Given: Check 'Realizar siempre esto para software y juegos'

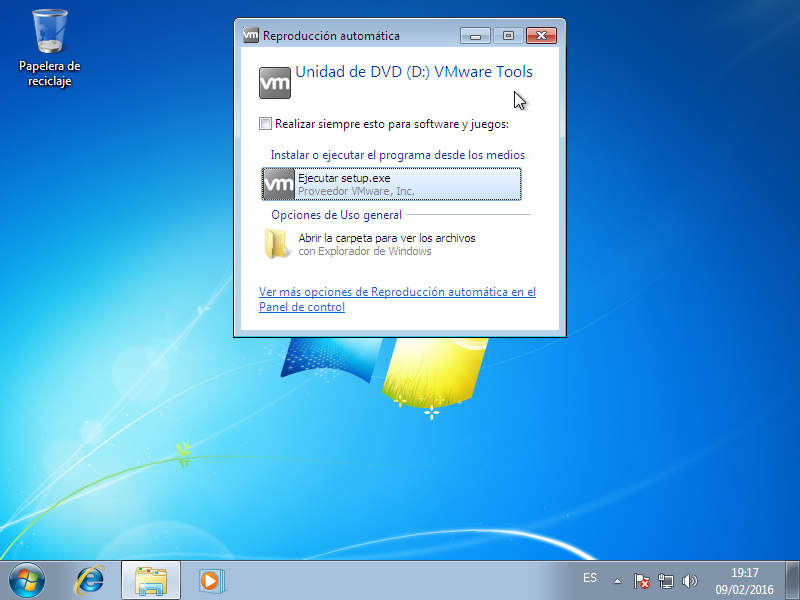Looking at the screenshot, I should tap(265, 123).
